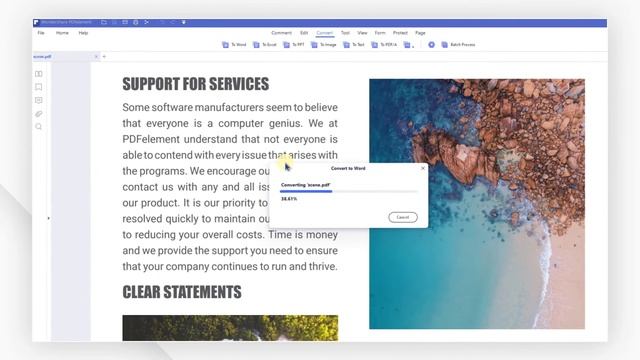
Task: Open the Help menu
Action: tap(83, 33)
